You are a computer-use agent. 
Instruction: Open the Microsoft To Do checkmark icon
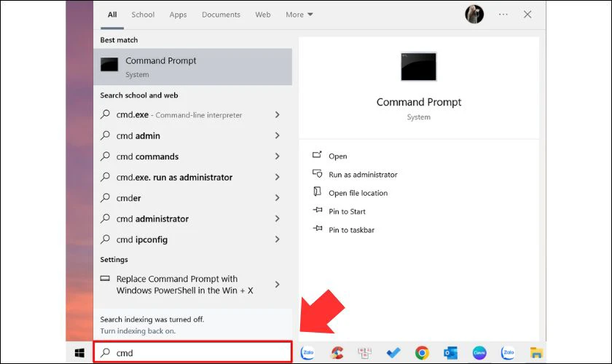point(393,352)
